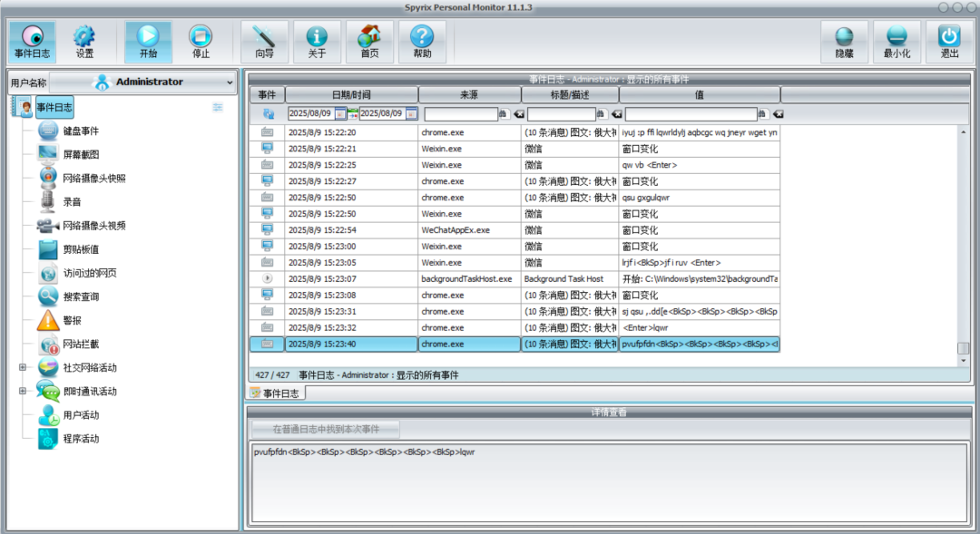Click the event list scrollbar up arrow

pos(963,131)
